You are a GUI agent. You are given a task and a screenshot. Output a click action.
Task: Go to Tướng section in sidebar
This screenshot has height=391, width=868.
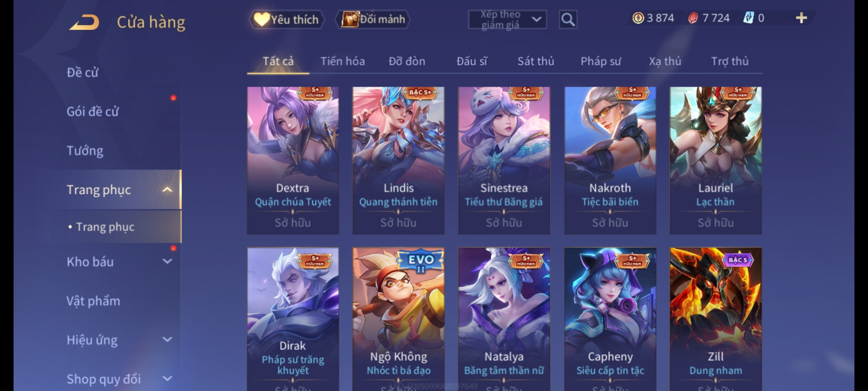85,150
